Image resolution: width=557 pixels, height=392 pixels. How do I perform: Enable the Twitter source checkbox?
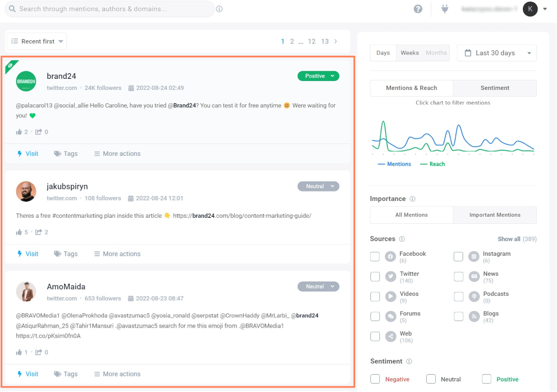point(375,276)
